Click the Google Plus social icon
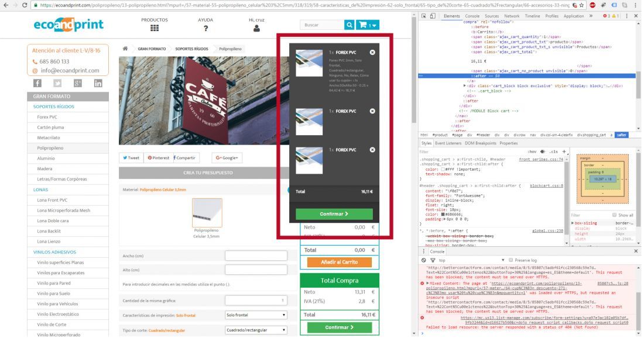 tap(78, 83)
